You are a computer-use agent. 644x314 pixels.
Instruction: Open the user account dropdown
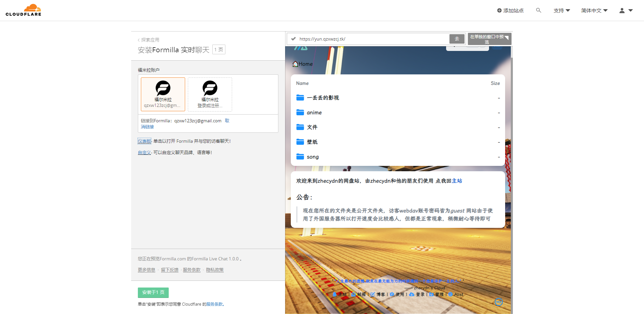(626, 11)
